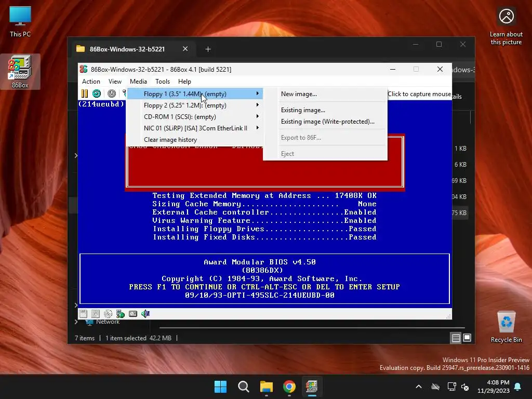This screenshot has height=399, width=532.
Task: Switch Explorer to the details list view
Action: tap(456, 338)
